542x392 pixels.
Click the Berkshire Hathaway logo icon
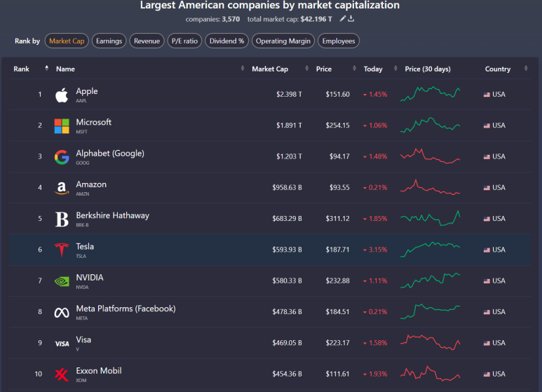pyautogui.click(x=62, y=219)
